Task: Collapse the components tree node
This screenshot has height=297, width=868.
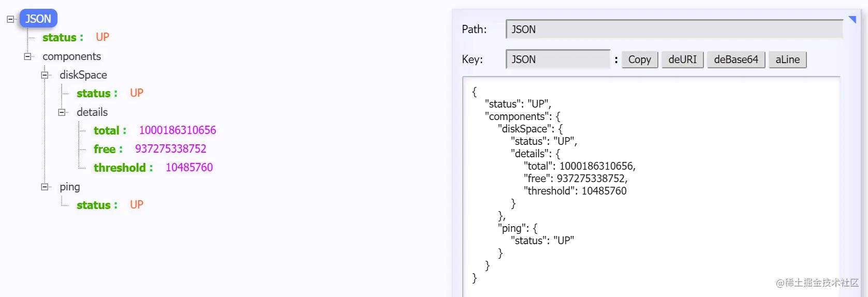Action: coord(27,56)
